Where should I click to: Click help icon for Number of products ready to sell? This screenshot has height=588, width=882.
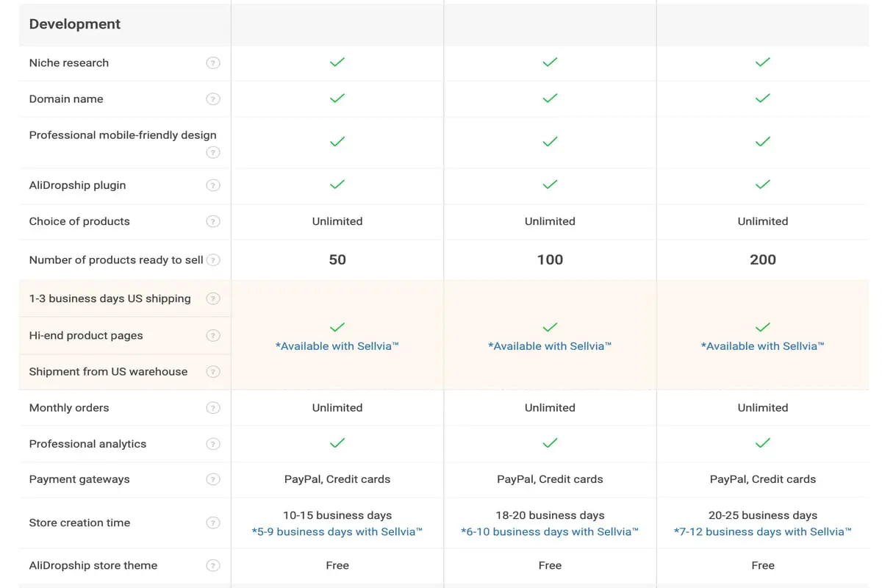[213, 260]
